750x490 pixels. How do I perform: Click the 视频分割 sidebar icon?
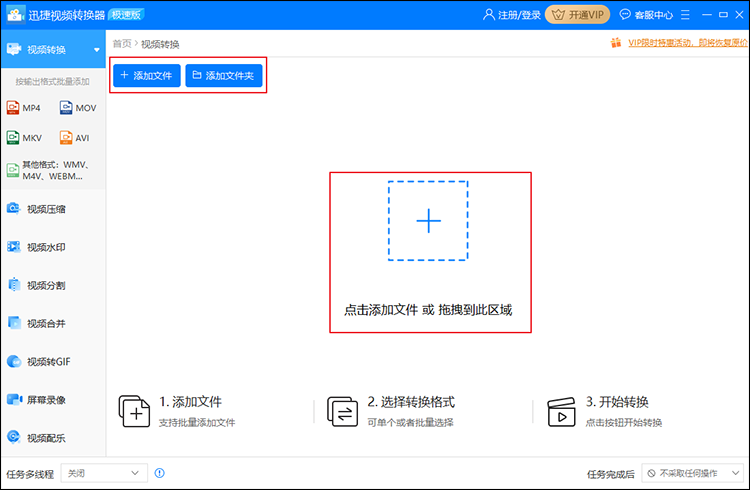tap(14, 285)
